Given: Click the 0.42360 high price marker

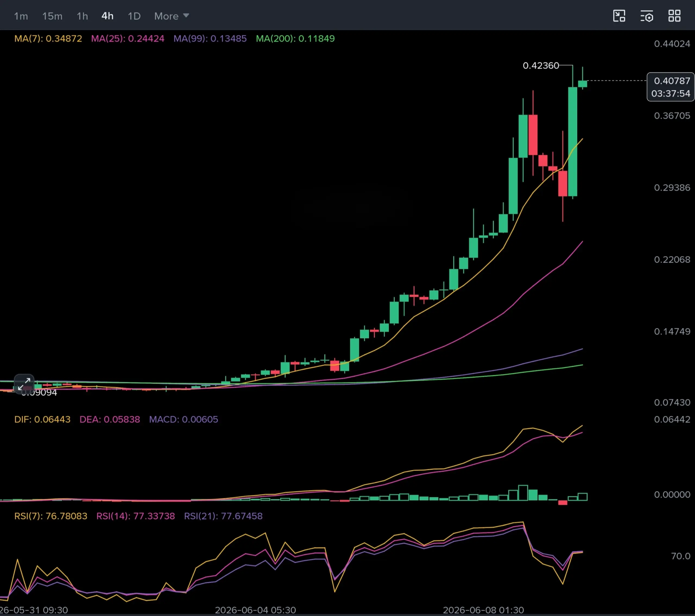Looking at the screenshot, I should tap(541, 65).
